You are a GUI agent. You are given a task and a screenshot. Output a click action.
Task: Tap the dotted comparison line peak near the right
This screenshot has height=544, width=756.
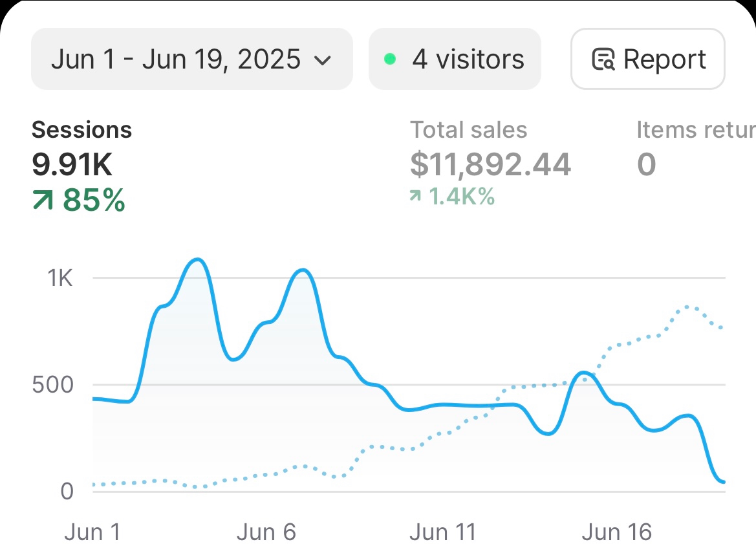[x=687, y=307]
